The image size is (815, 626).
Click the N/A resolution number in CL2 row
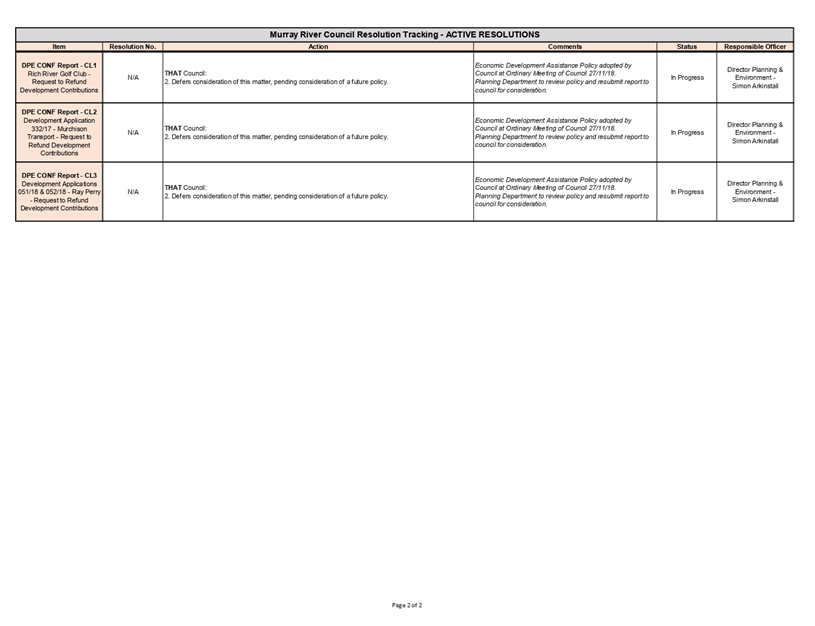coord(133,133)
